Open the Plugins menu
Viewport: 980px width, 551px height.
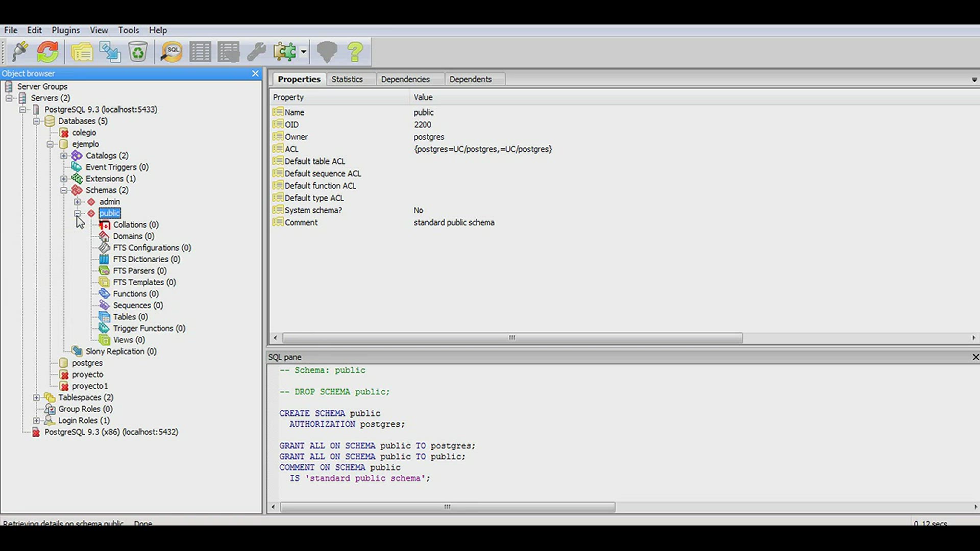[x=66, y=30]
